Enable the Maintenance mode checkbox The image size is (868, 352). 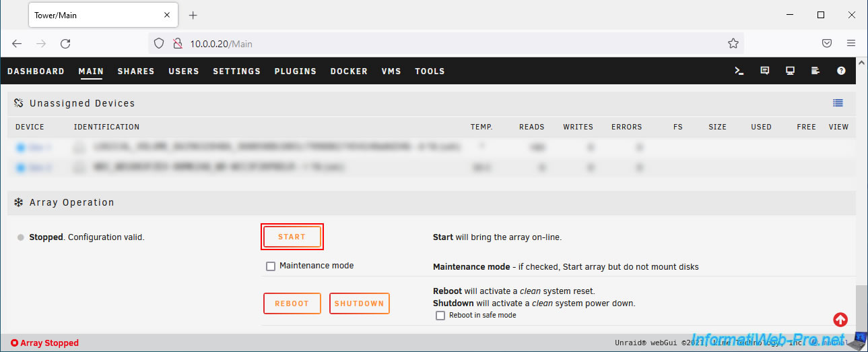(271, 266)
